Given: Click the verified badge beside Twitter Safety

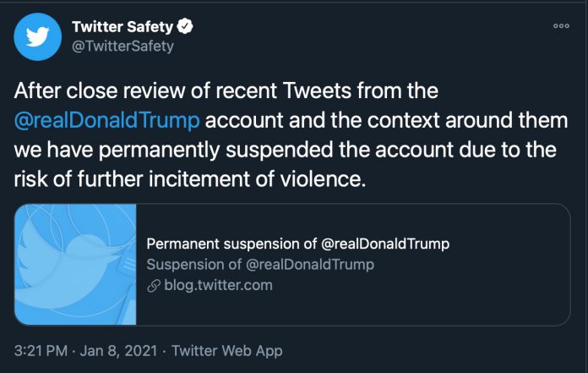Looking at the screenshot, I should click(x=185, y=26).
